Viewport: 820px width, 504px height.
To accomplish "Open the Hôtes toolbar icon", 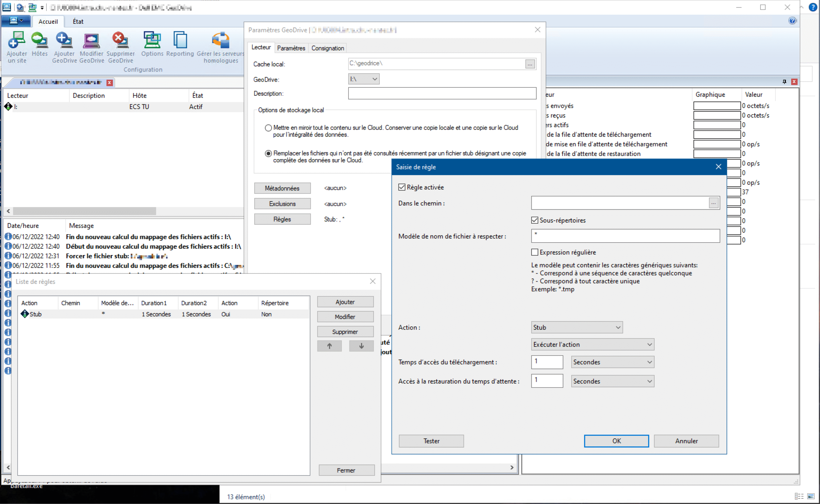I will point(39,41).
